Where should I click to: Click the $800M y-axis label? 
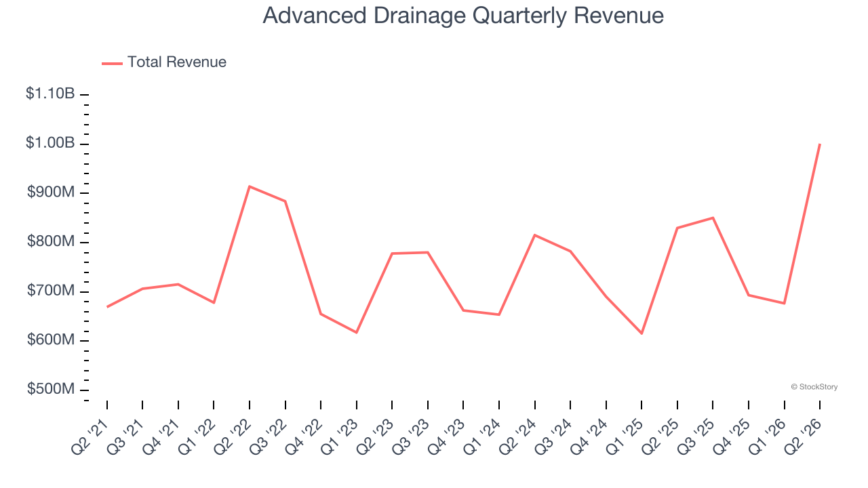(51, 242)
